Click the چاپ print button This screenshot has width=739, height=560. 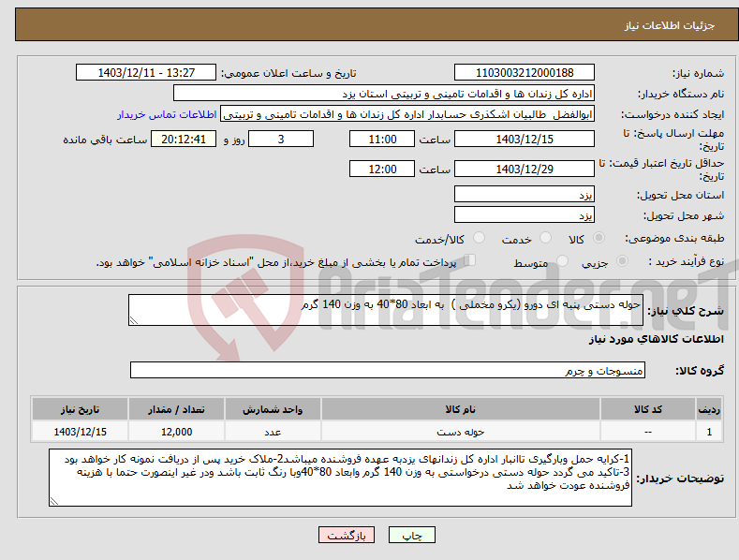[x=412, y=535]
